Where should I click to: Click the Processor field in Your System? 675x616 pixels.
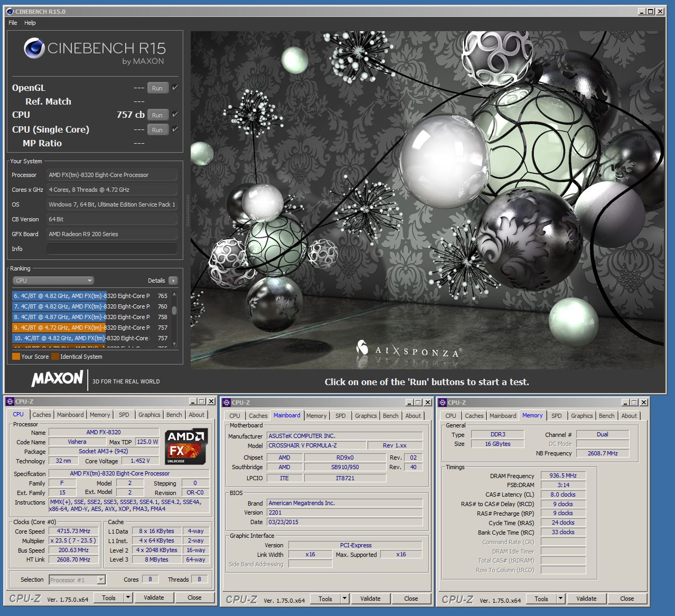[x=112, y=175]
